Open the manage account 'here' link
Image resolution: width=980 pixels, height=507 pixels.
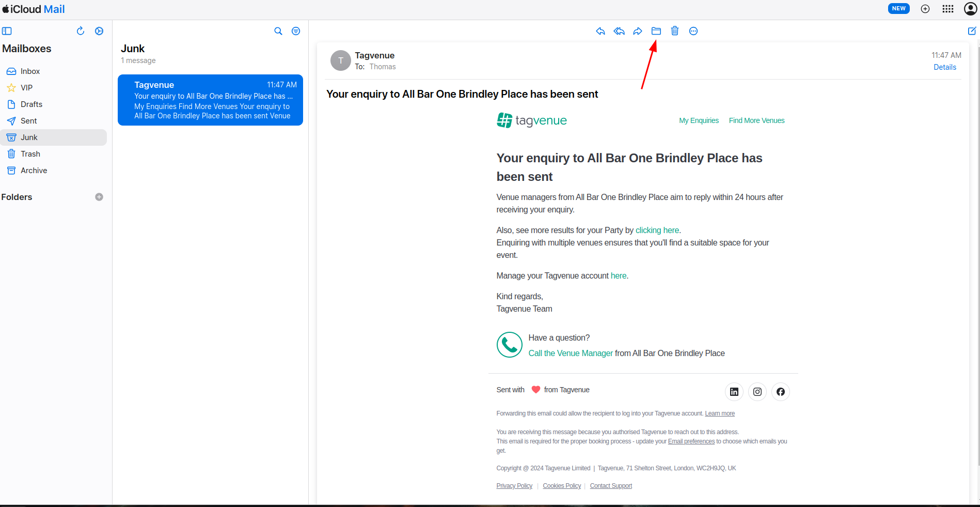click(619, 276)
